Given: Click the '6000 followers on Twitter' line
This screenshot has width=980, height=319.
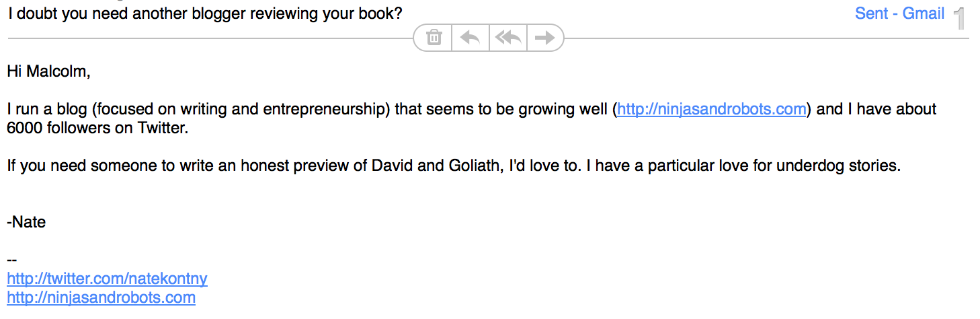Looking at the screenshot, I should tap(97, 128).
